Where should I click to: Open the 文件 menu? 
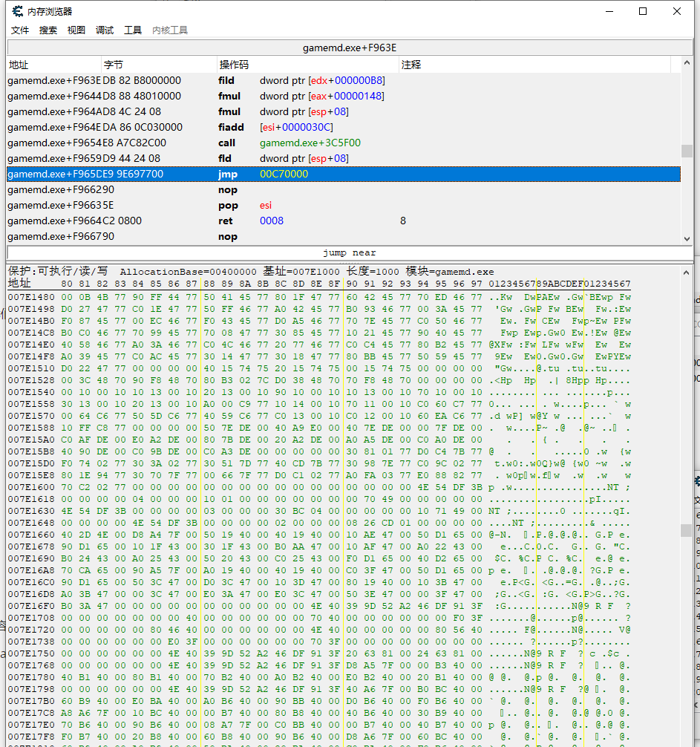pos(20,30)
